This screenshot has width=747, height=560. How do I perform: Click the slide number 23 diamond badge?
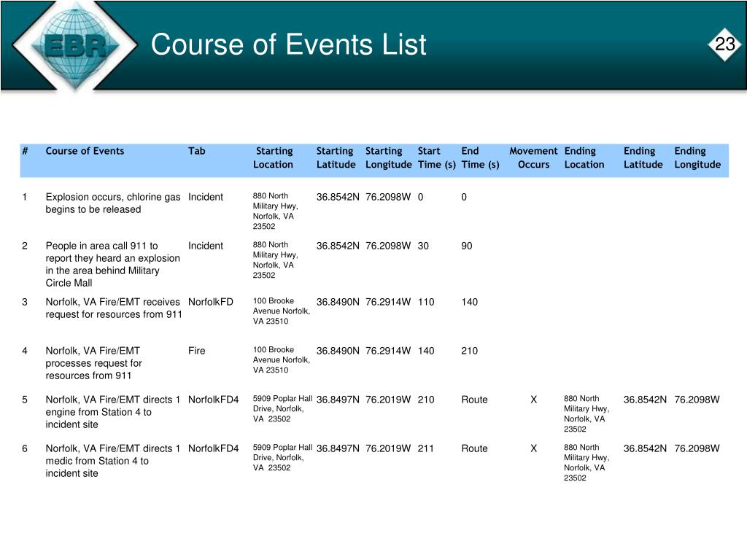[x=724, y=44]
